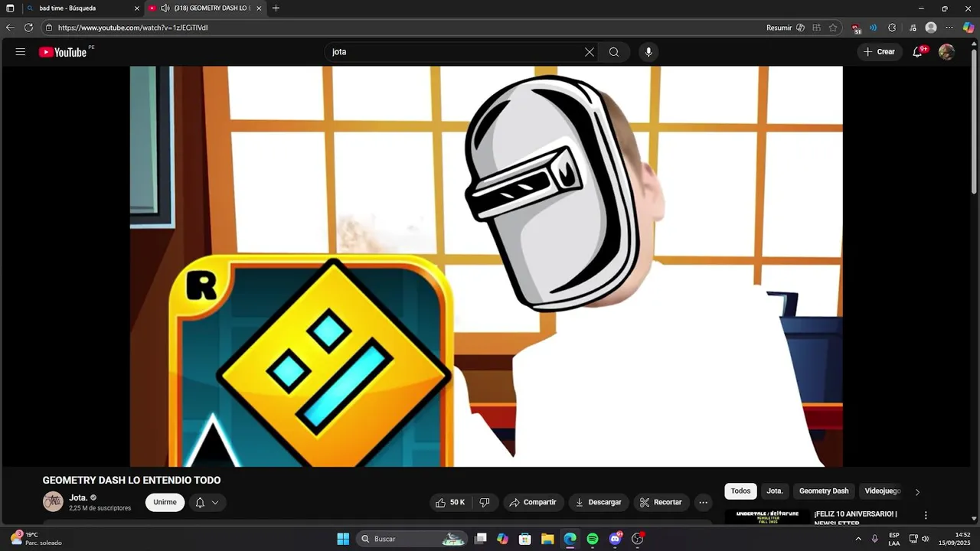The height and width of the screenshot is (551, 980).
Task: Open File Explorer from taskbar
Action: 547,539
